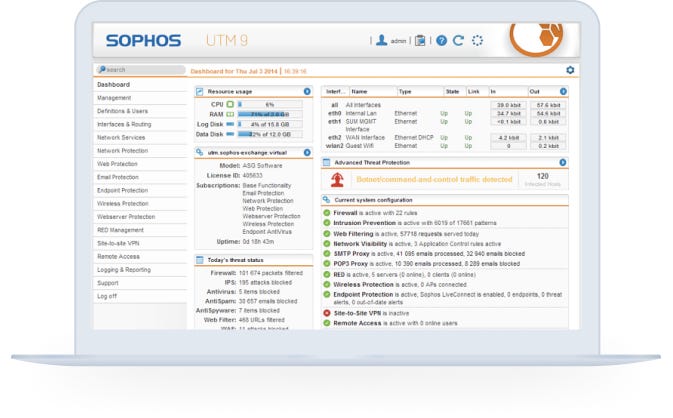This screenshot has height=418, width=673.
Task: Click the RAM usage bar
Action: [x=270, y=114]
